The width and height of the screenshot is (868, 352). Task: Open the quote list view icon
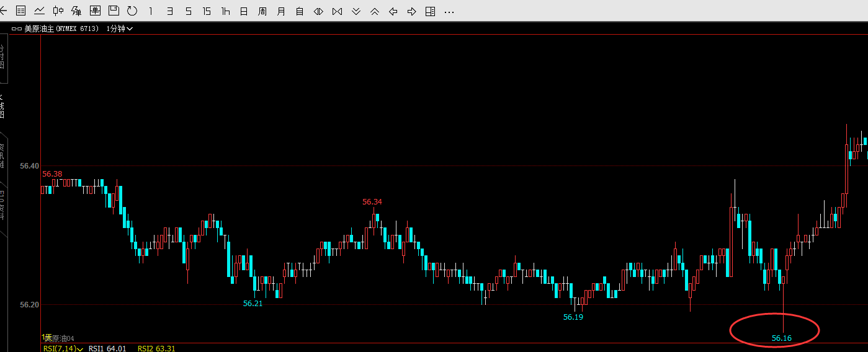tap(21, 11)
